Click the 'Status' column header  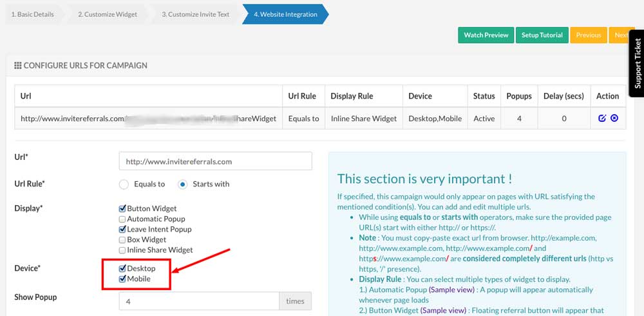point(484,96)
